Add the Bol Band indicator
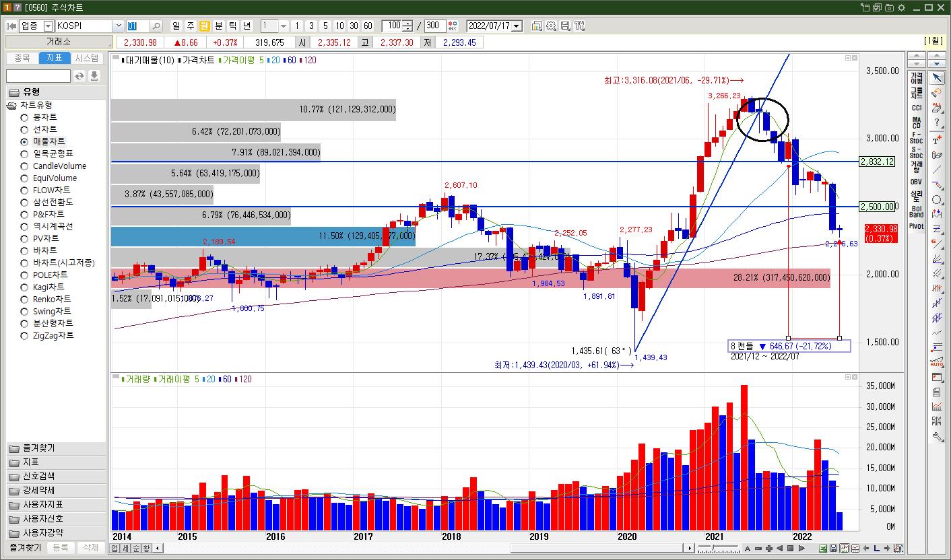The image size is (951, 560). pyautogui.click(x=917, y=211)
